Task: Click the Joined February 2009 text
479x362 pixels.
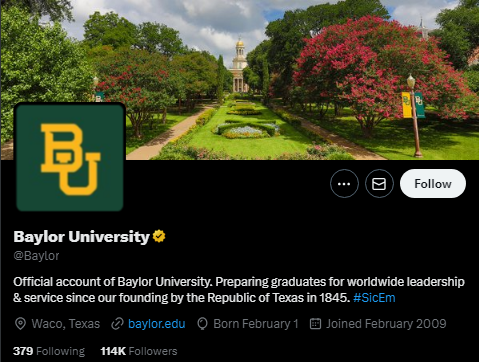Action: pos(386,324)
